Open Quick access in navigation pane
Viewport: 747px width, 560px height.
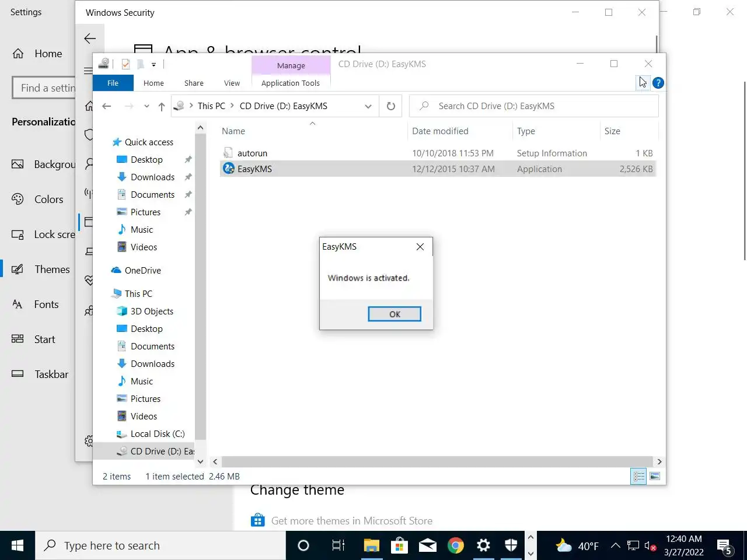pyautogui.click(x=149, y=142)
